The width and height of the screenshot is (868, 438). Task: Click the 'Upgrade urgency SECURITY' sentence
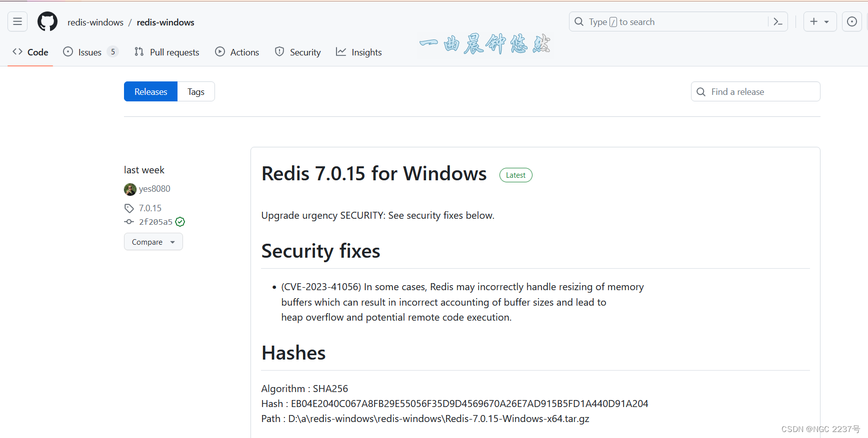377,215
